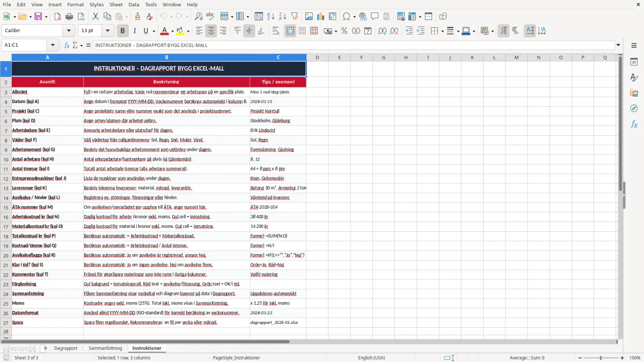The width and height of the screenshot is (644, 362).
Task: Switch to the Dagrapport sheet tab
Action: pos(66,349)
